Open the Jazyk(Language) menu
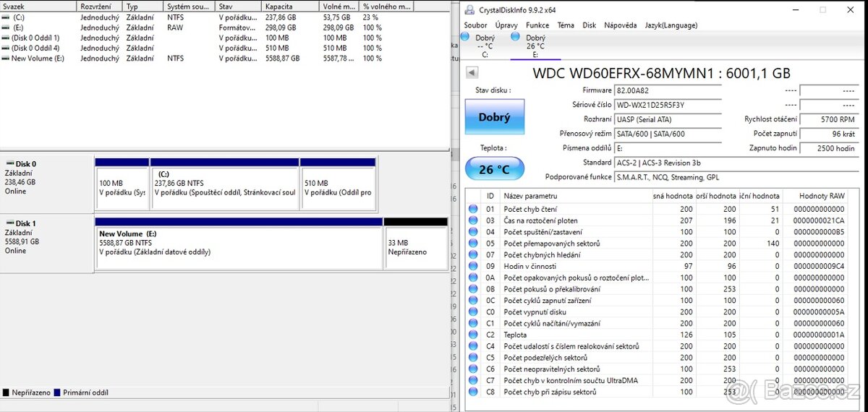 coord(671,25)
